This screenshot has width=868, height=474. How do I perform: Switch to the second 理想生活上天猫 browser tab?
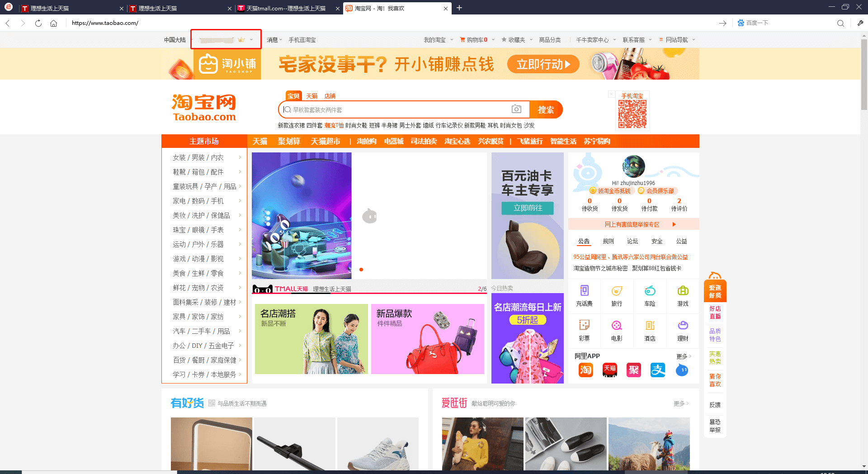click(x=180, y=8)
